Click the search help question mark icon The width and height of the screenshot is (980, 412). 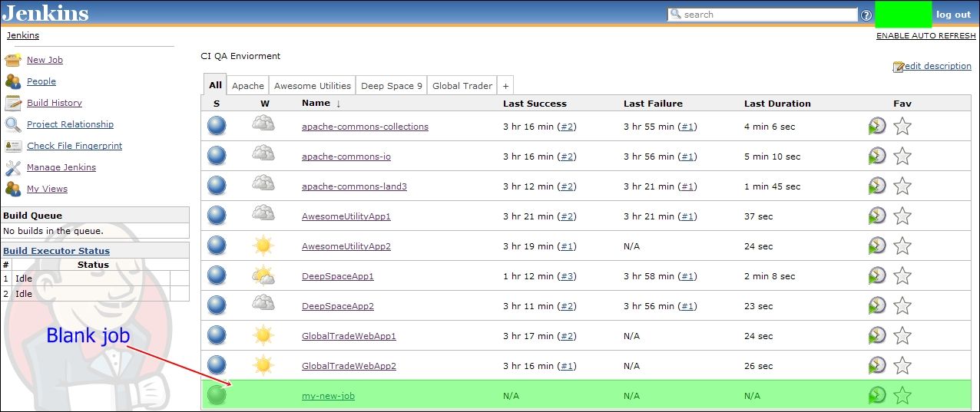click(866, 15)
